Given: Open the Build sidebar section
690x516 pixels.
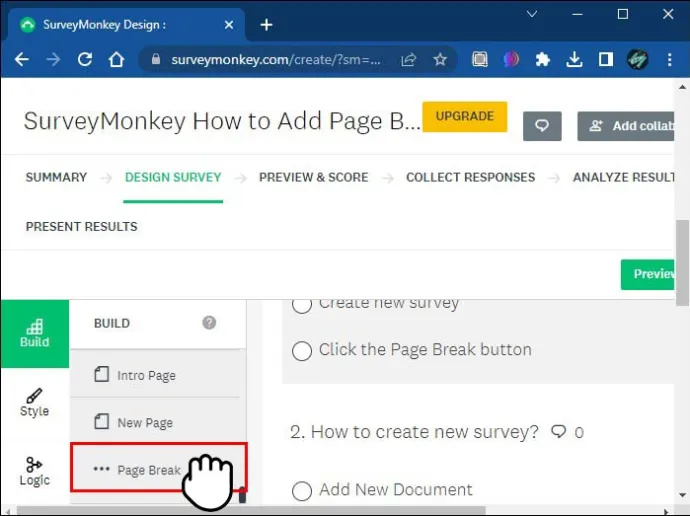Looking at the screenshot, I should coord(35,333).
